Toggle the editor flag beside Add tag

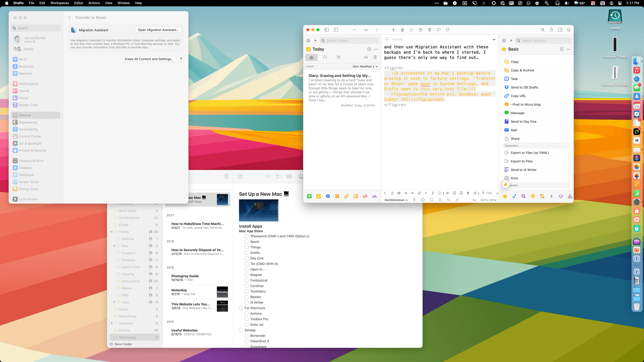pyautogui.click(x=387, y=39)
